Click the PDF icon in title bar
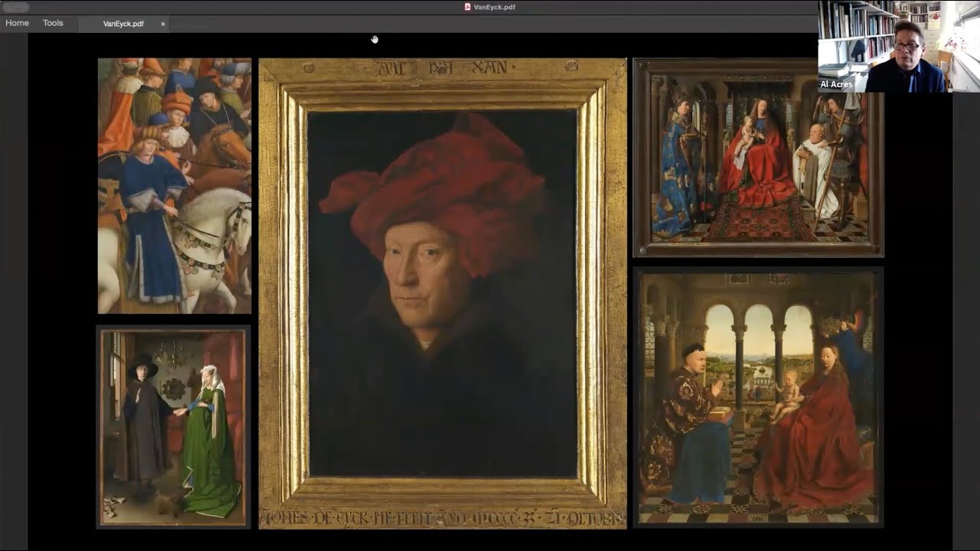The width and height of the screenshot is (980, 551). tap(467, 7)
